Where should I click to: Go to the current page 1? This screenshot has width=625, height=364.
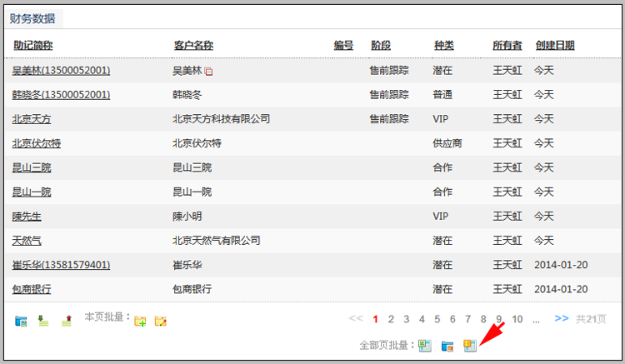(375, 319)
